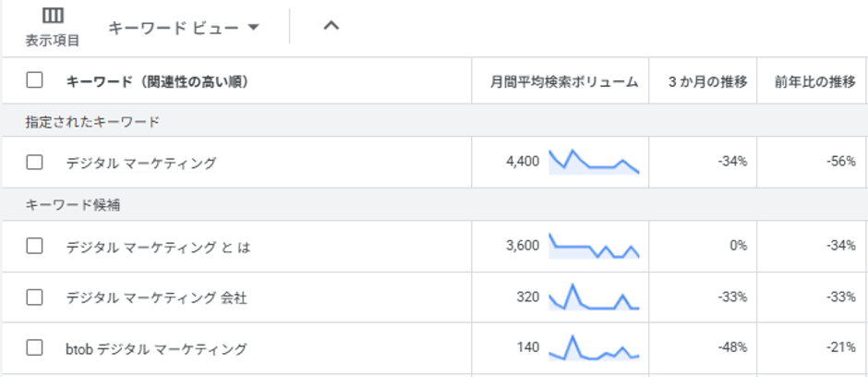Click the 140 search volume value

click(x=528, y=347)
